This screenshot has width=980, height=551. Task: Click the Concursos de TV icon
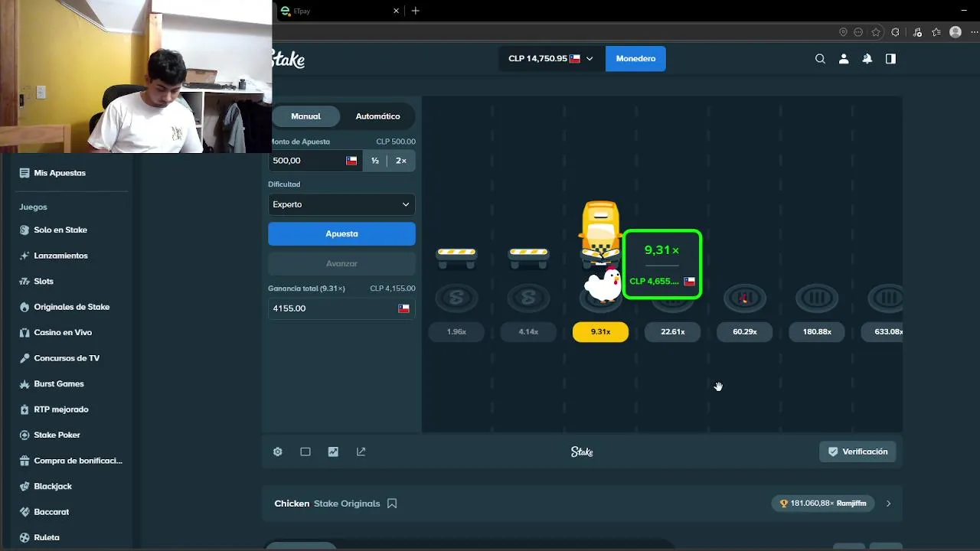(24, 358)
